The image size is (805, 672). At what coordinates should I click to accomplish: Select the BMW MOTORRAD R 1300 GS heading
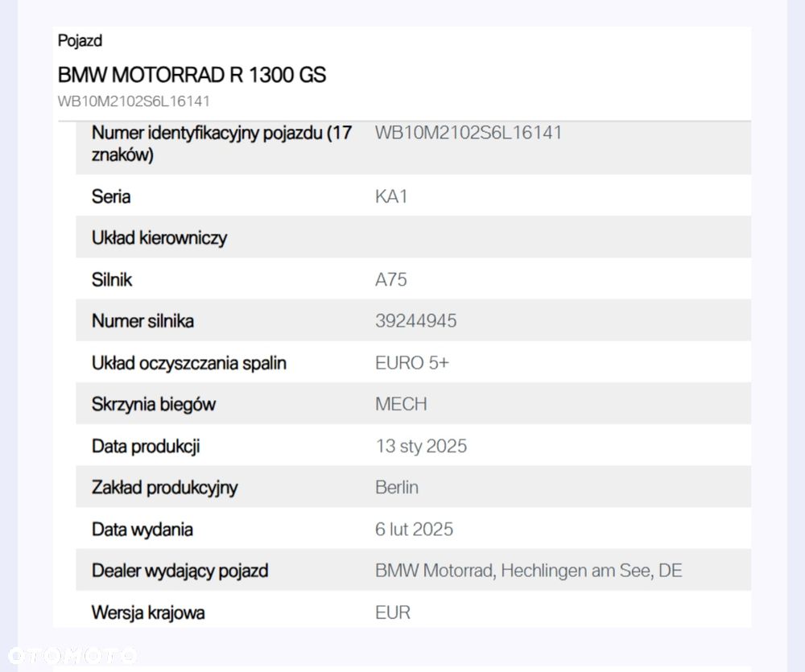click(192, 75)
